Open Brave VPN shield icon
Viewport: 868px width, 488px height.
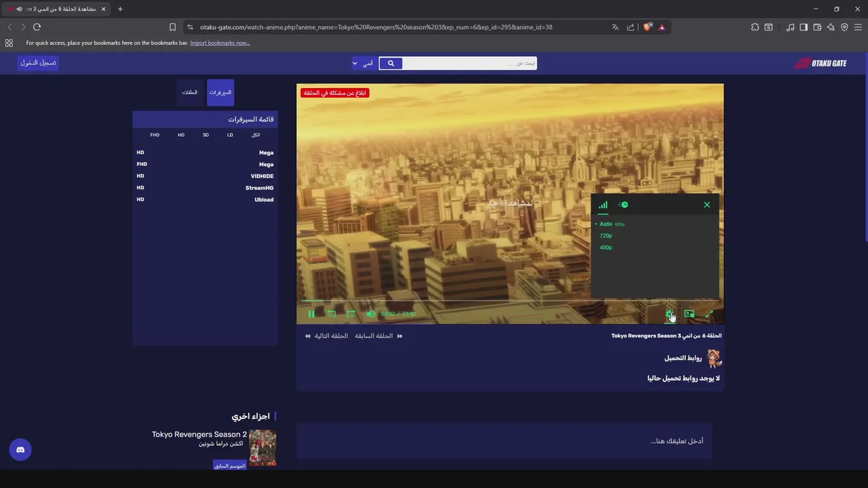tap(844, 27)
